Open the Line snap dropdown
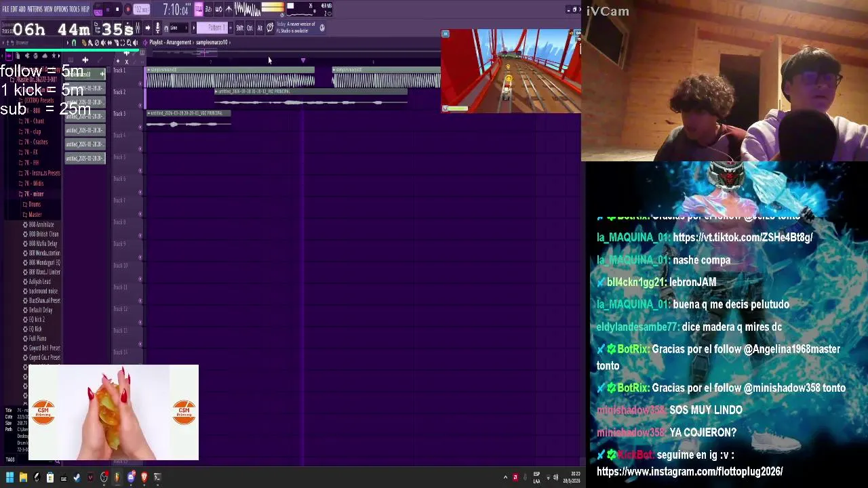The image size is (868, 488). (x=178, y=28)
